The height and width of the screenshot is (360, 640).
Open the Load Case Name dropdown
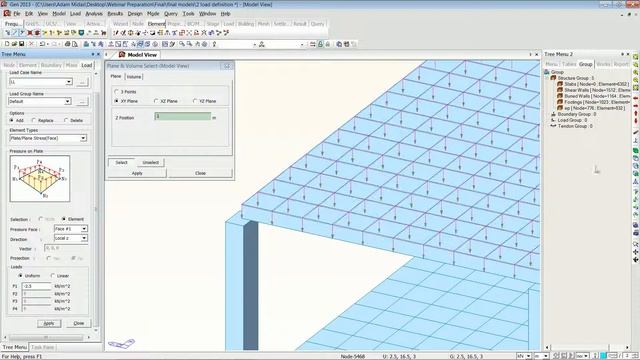(69, 82)
